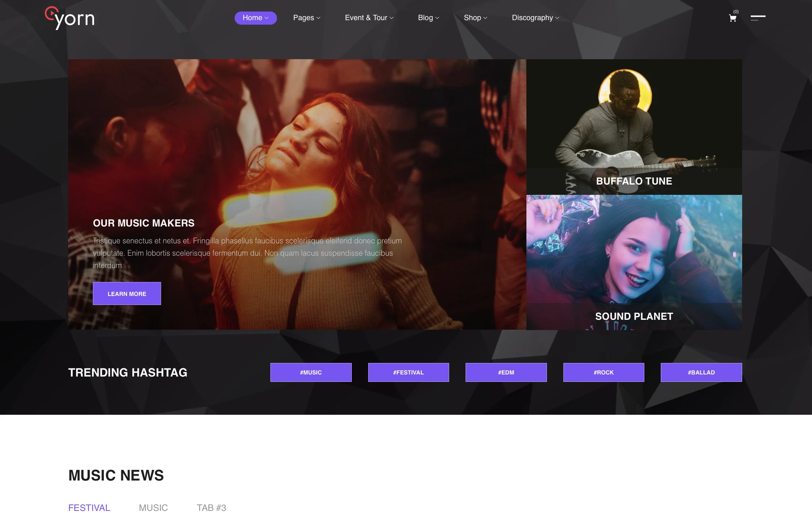Image resolution: width=812 pixels, height=513 pixels.
Task: Click the TRENDING HASHTAG heading
Action: point(128,372)
